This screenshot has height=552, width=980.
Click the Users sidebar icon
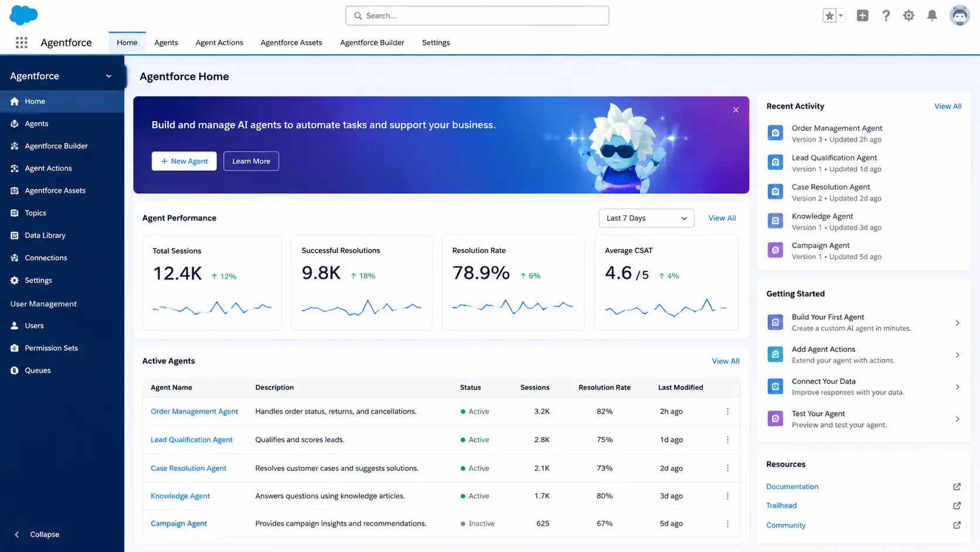[15, 326]
